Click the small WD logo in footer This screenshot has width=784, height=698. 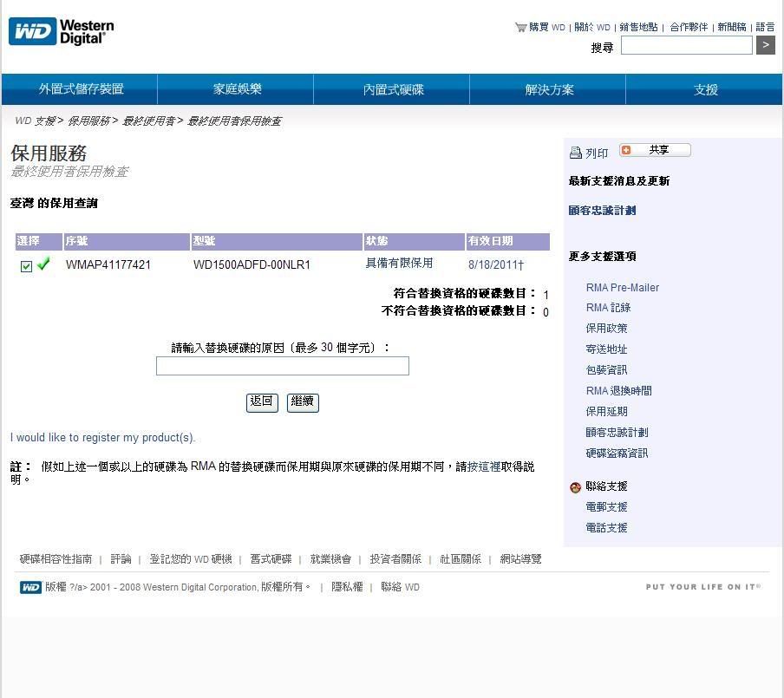tap(30, 587)
